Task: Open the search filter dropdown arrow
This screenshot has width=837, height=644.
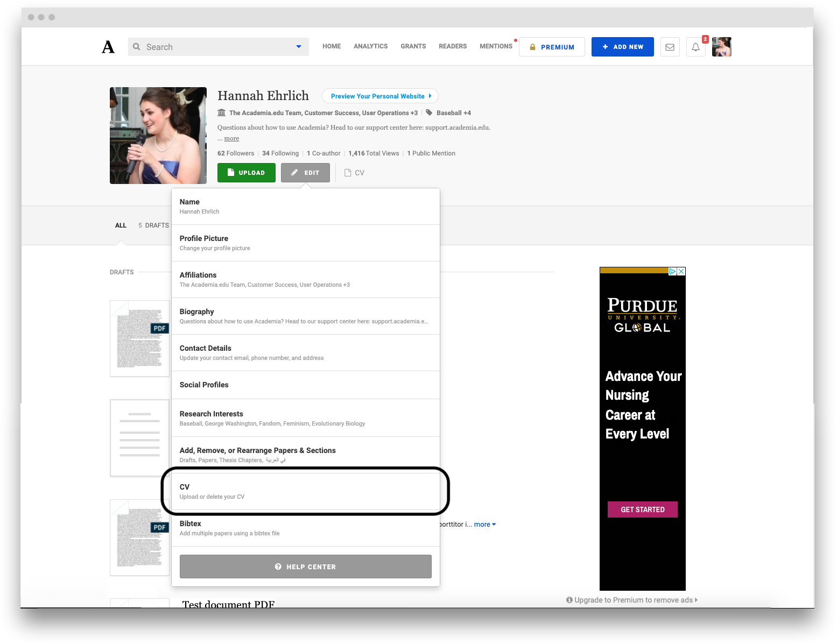Action: [299, 47]
